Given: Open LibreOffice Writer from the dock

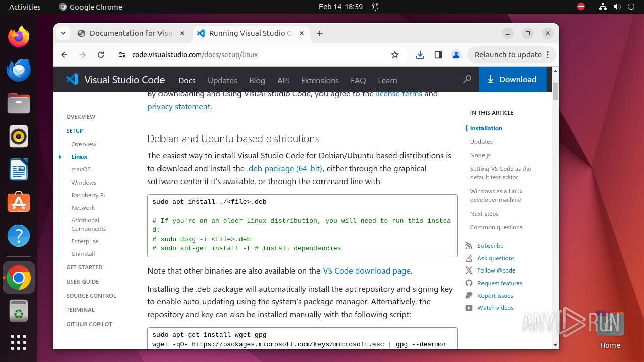Looking at the screenshot, I should 19,169.
